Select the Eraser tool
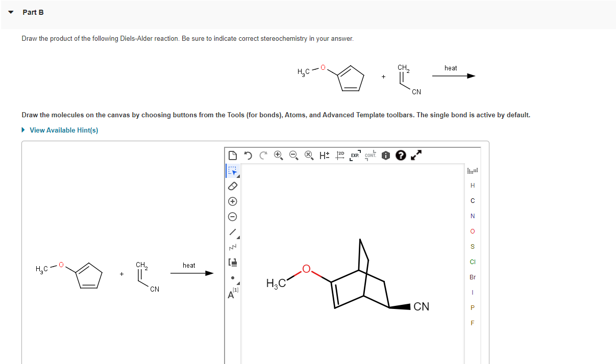The width and height of the screenshot is (616, 364). coord(232,186)
